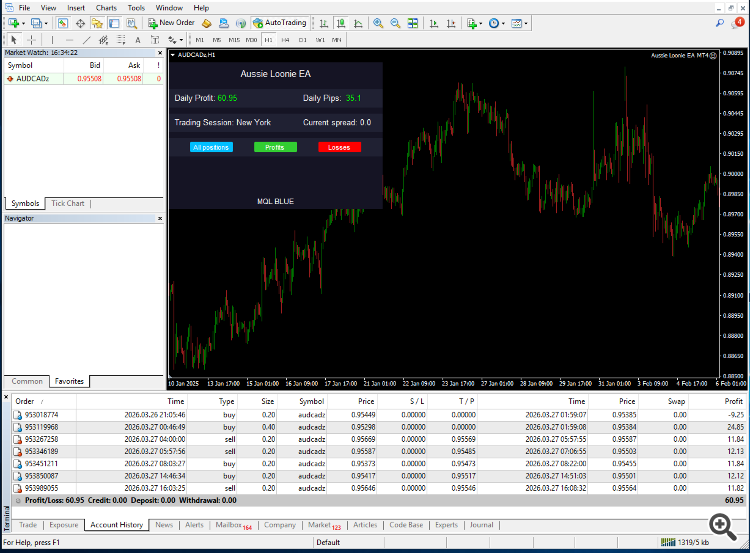Switch to M30 timeframe

click(x=251, y=40)
